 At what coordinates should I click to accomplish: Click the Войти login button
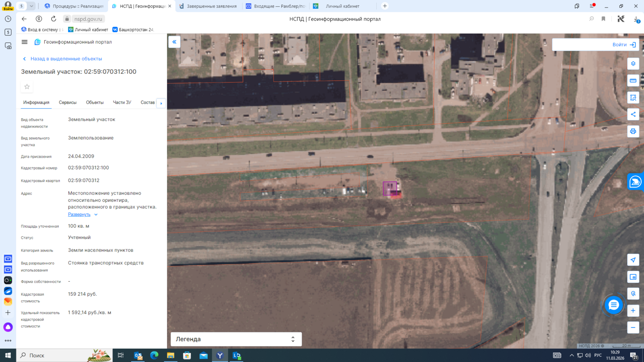click(x=623, y=45)
